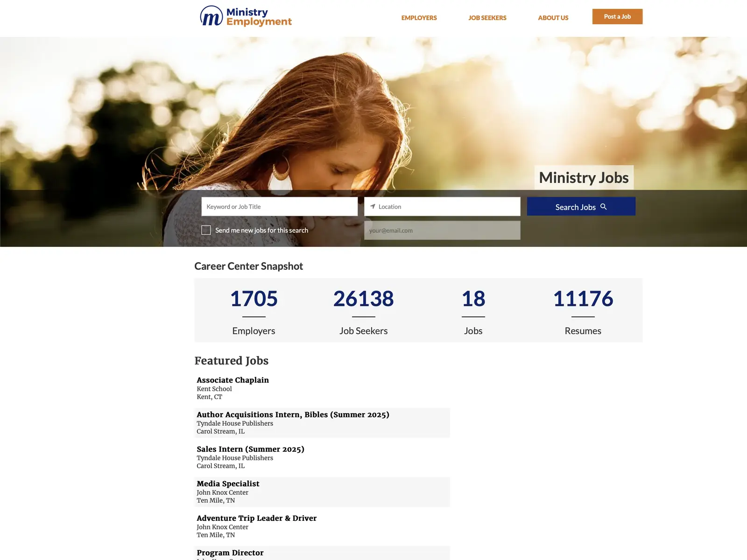Open the Employers menu
The width and height of the screenshot is (747, 560).
419,18
